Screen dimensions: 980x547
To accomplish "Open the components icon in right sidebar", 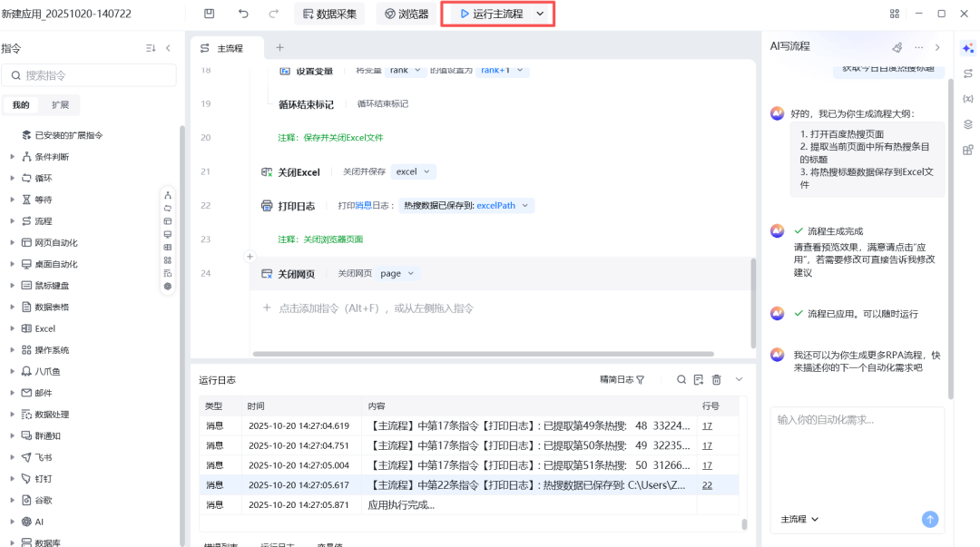I will tap(968, 150).
